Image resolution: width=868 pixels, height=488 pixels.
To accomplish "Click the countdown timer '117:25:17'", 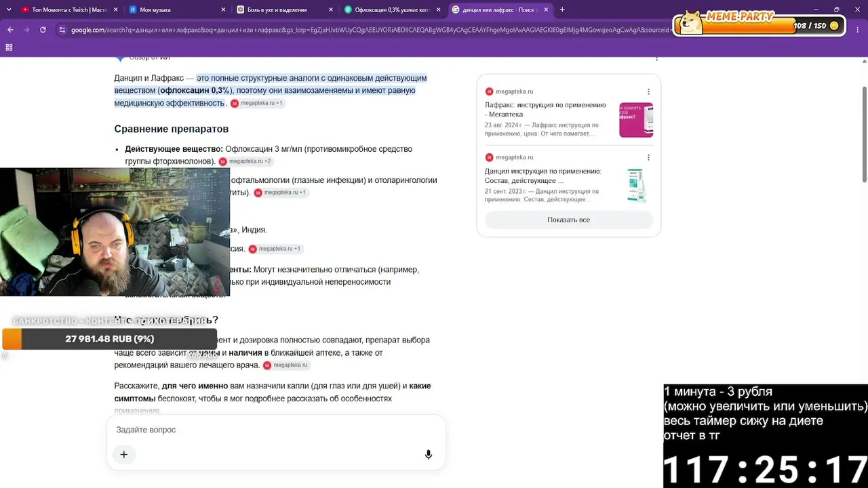I will point(766,469).
